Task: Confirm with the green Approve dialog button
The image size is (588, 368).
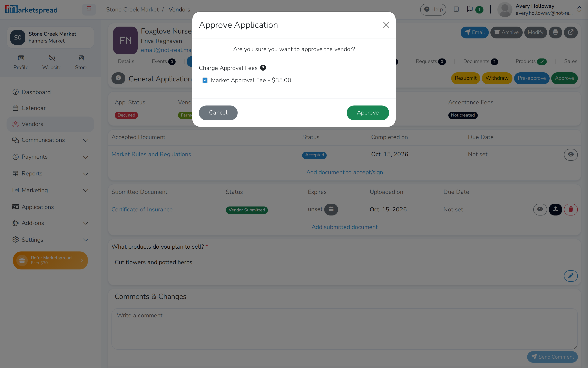Action: 368,113
